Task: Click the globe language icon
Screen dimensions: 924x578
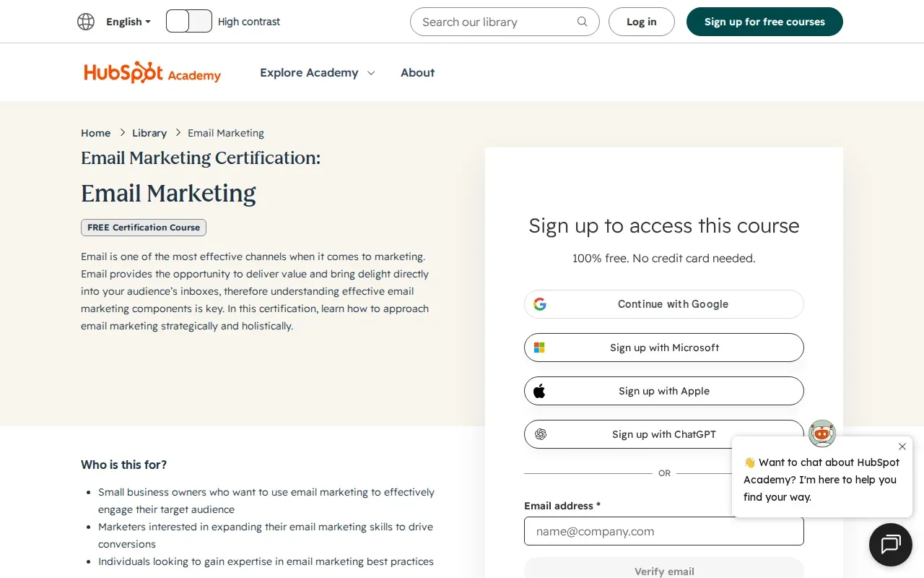Action: coord(86,22)
